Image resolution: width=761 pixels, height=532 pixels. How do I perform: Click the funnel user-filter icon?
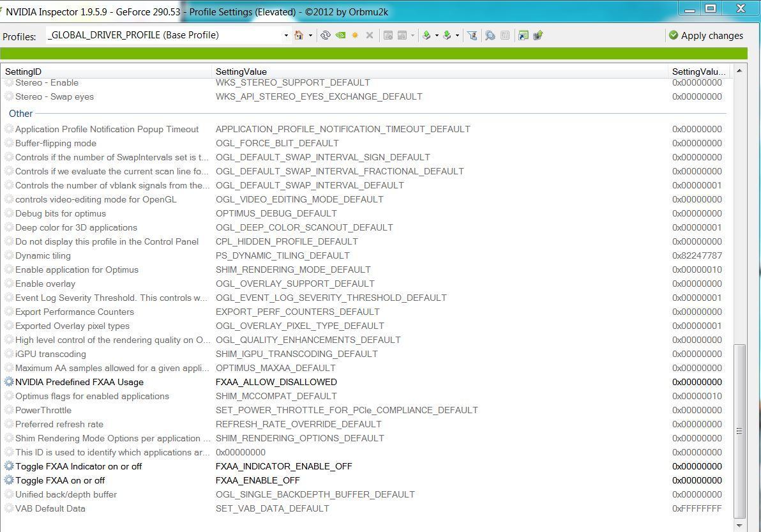coord(472,35)
